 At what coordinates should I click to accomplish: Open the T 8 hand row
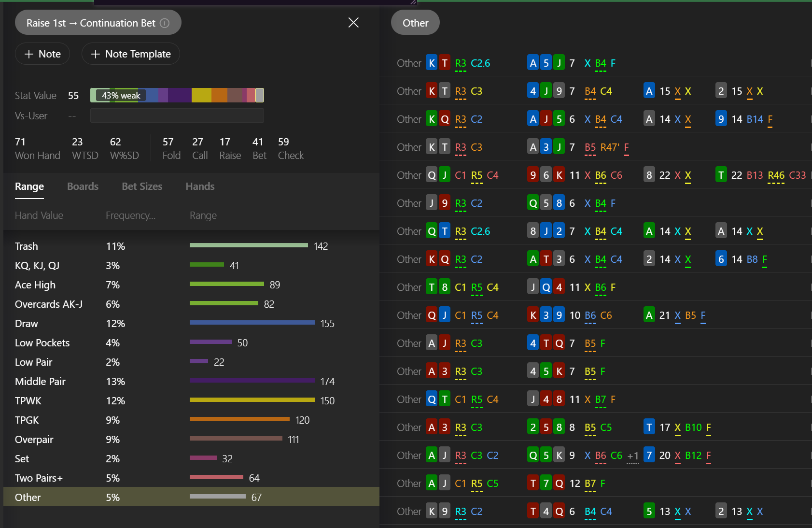pos(596,287)
